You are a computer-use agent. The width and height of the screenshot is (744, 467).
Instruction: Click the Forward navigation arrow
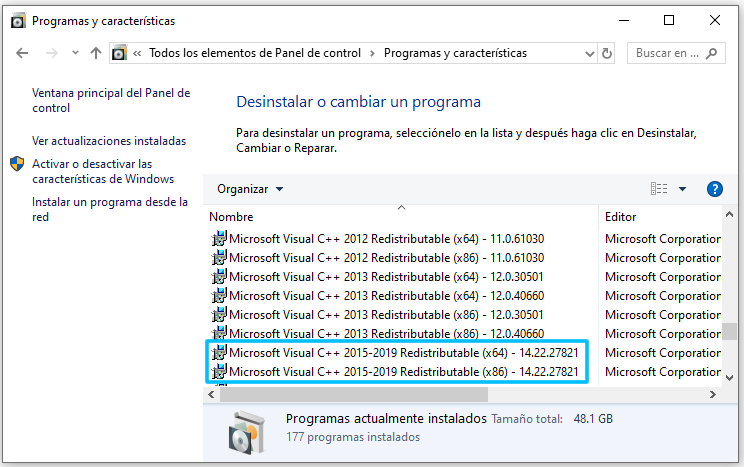(x=51, y=53)
